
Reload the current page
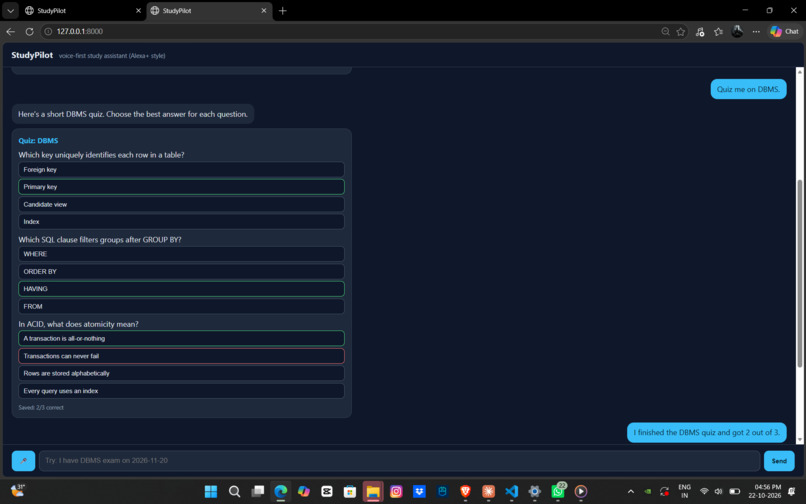click(29, 31)
